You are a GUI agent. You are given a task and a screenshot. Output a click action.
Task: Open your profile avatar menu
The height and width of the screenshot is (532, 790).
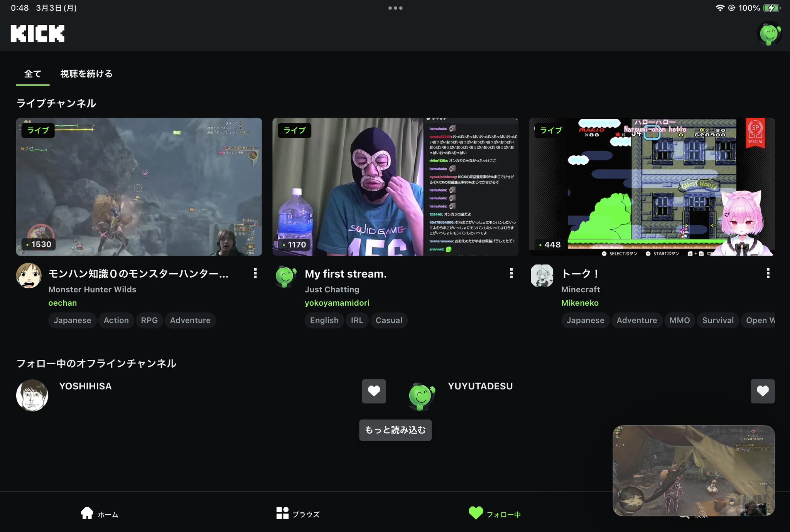tap(769, 33)
